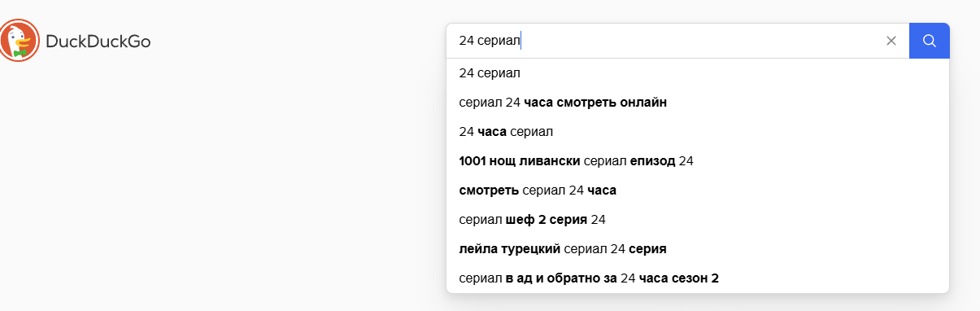Viewport: 980px width, 311px height.
Task: Submit the query using the search button
Action: (x=929, y=41)
